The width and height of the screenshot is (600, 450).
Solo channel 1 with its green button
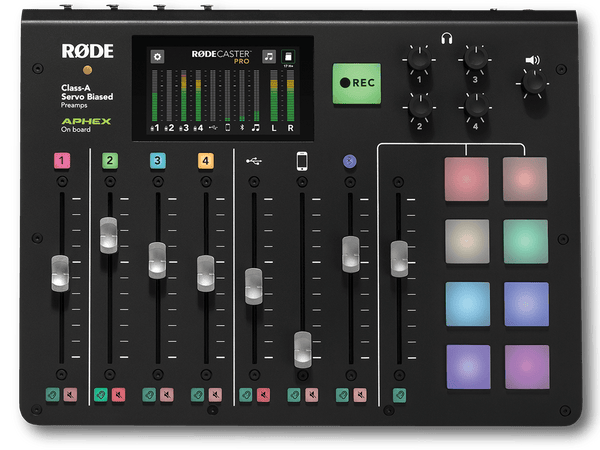pos(53,395)
